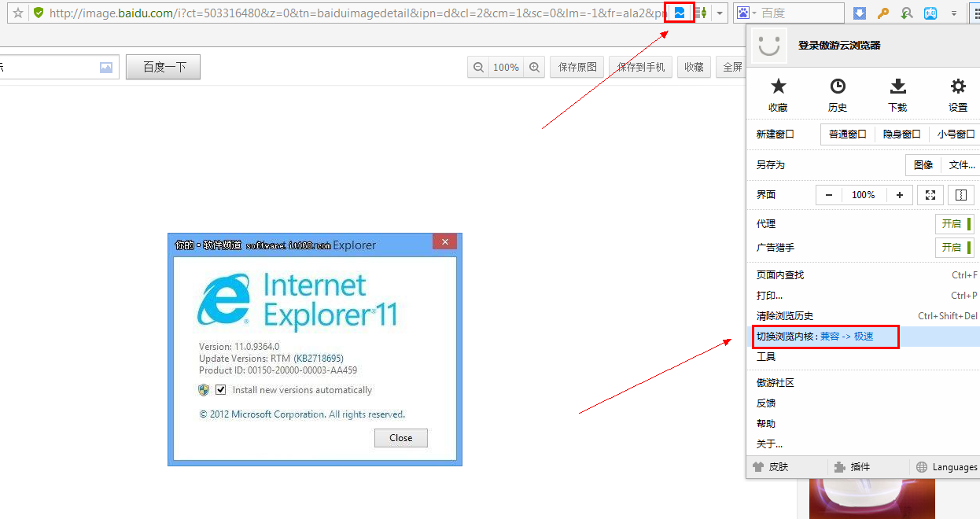
Task: Click the smiley avatar to log in
Action: [768, 46]
